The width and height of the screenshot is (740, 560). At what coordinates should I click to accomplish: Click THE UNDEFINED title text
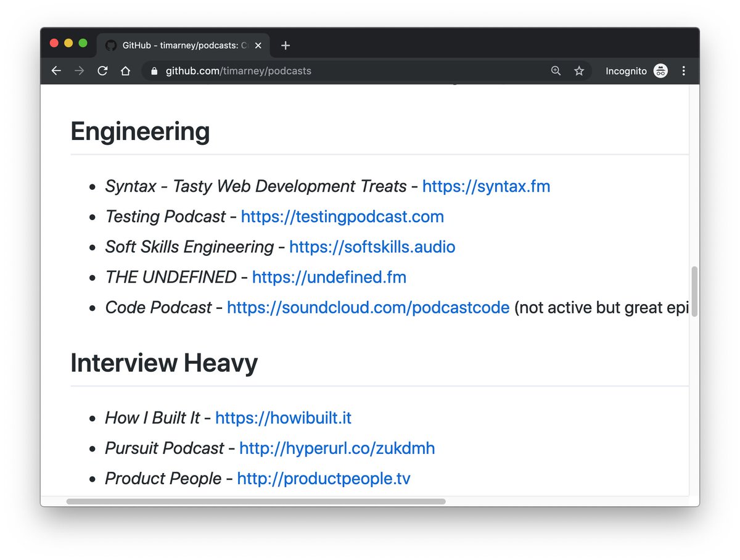171,277
